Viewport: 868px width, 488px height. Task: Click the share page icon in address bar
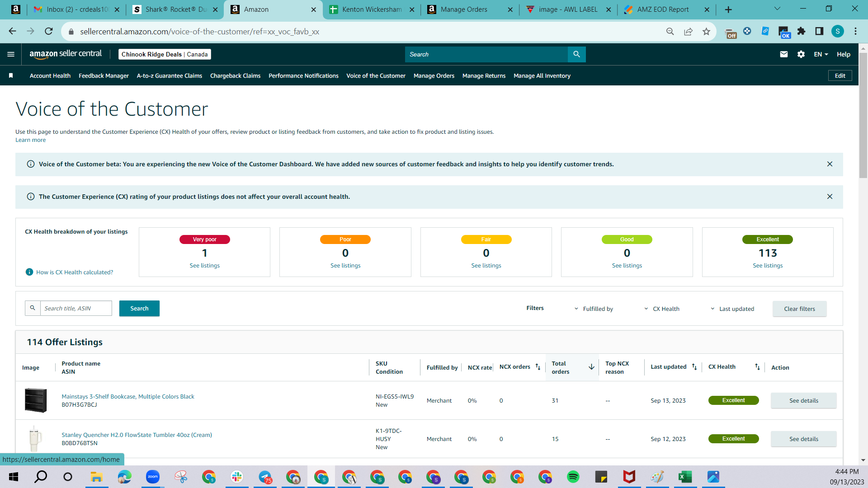(688, 31)
